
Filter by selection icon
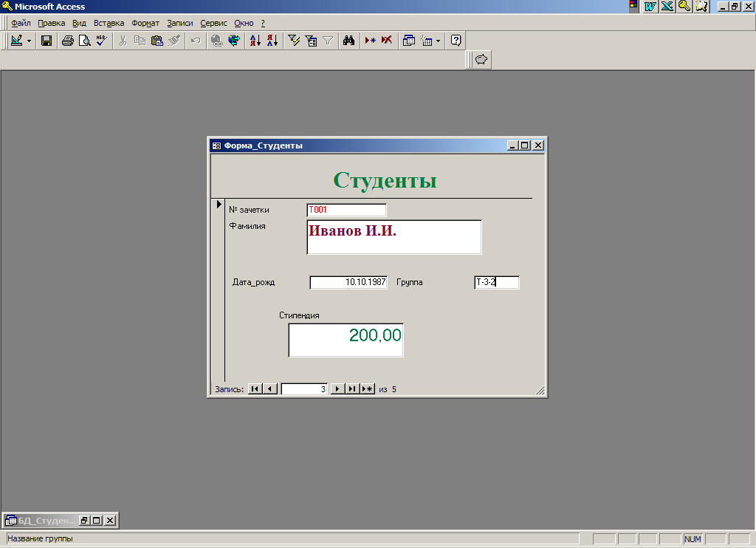[294, 41]
